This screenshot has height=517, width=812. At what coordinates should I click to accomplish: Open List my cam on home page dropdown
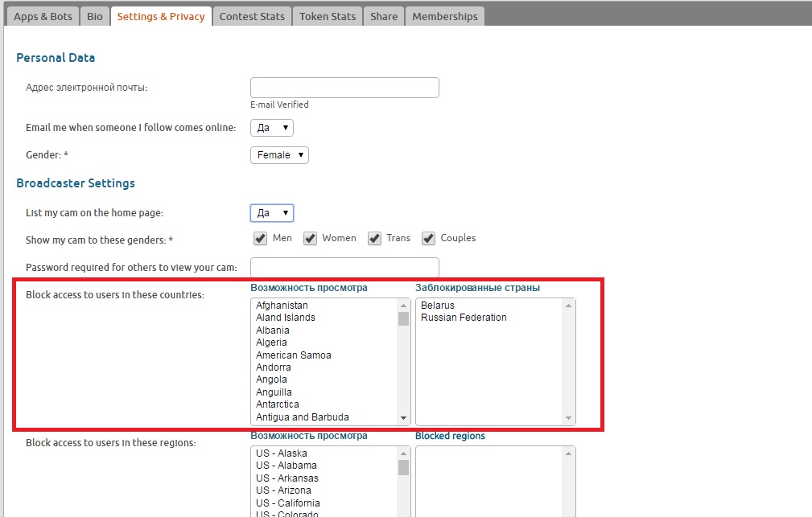tap(272, 213)
